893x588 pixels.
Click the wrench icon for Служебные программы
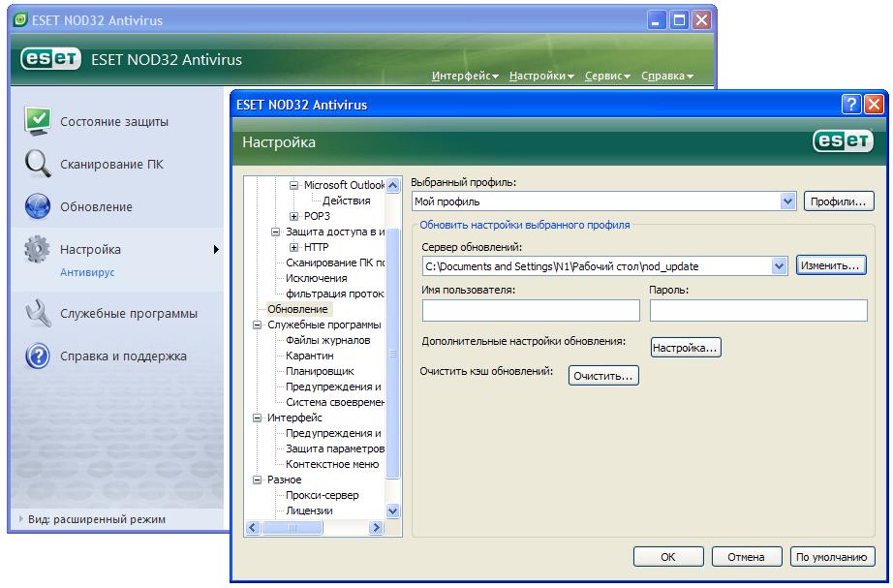tap(38, 313)
